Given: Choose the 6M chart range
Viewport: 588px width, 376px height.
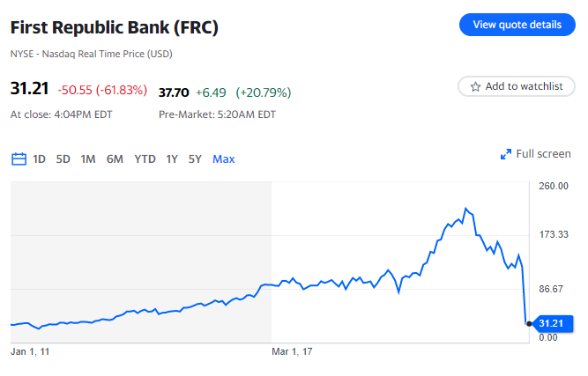Looking at the screenshot, I should pyautogui.click(x=115, y=159).
